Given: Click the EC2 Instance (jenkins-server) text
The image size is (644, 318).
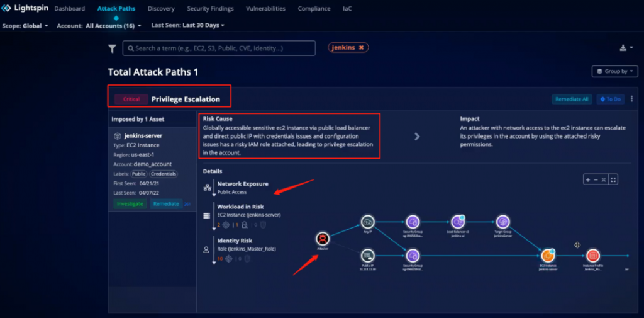Looking at the screenshot, I should click(x=249, y=215).
